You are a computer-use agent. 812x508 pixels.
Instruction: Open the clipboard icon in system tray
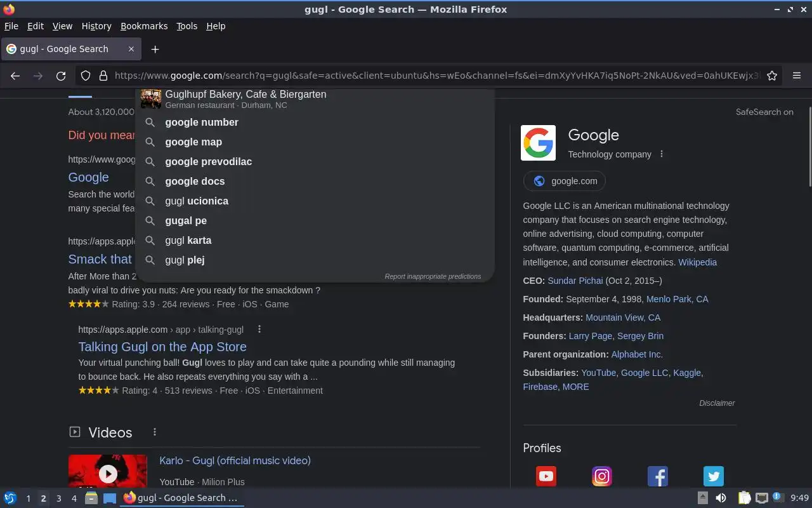[x=744, y=498]
